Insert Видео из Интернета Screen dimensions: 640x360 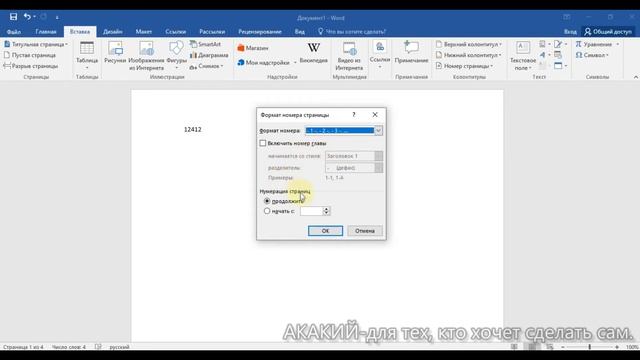tap(349, 56)
